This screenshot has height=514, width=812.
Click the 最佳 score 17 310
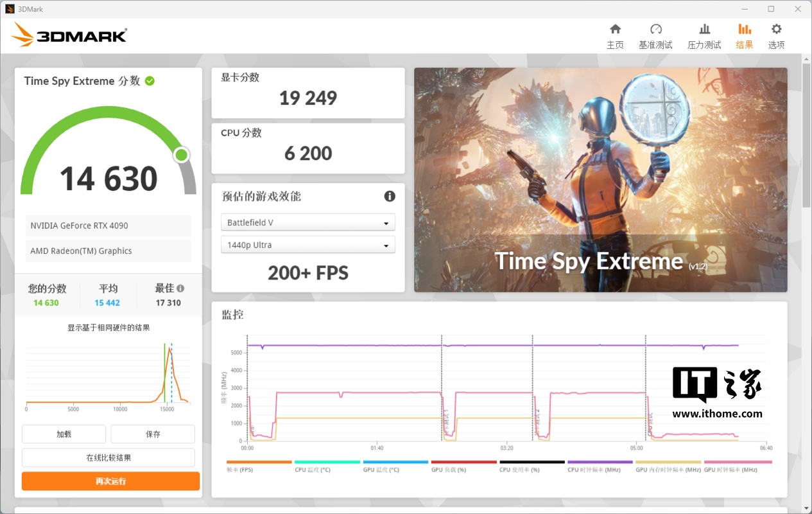[x=168, y=303]
